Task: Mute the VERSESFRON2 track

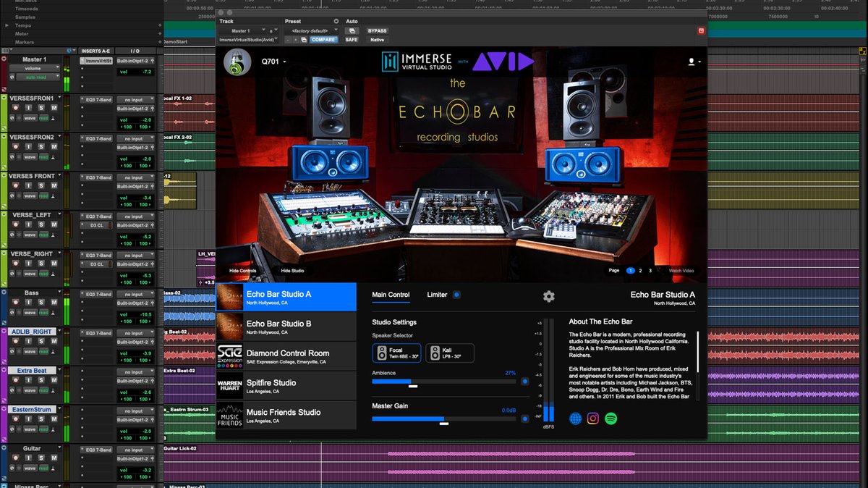Action: (54, 146)
